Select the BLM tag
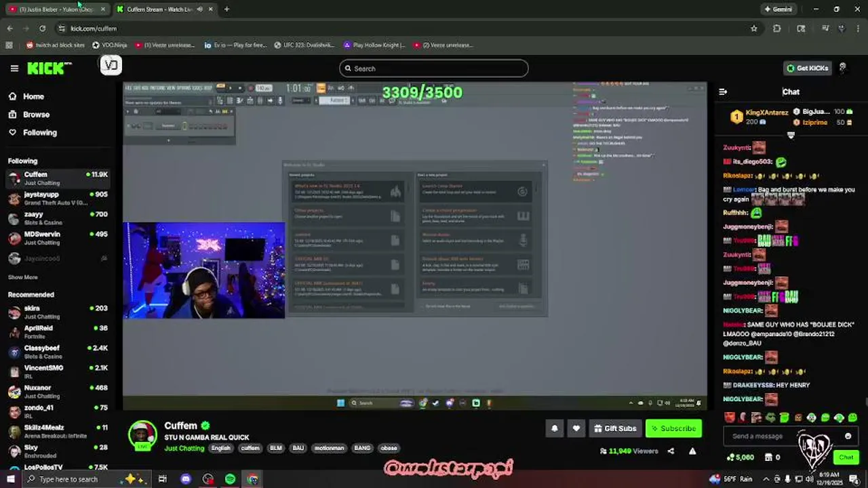 click(x=276, y=449)
